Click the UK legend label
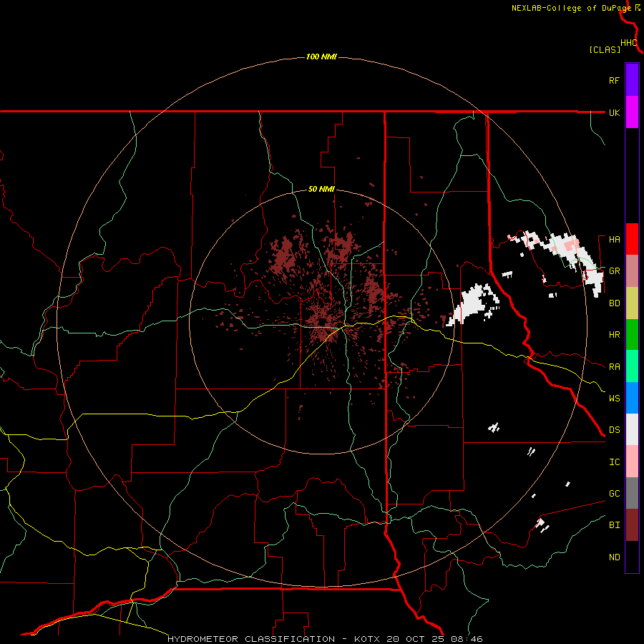The width and height of the screenshot is (644, 644). click(x=614, y=112)
